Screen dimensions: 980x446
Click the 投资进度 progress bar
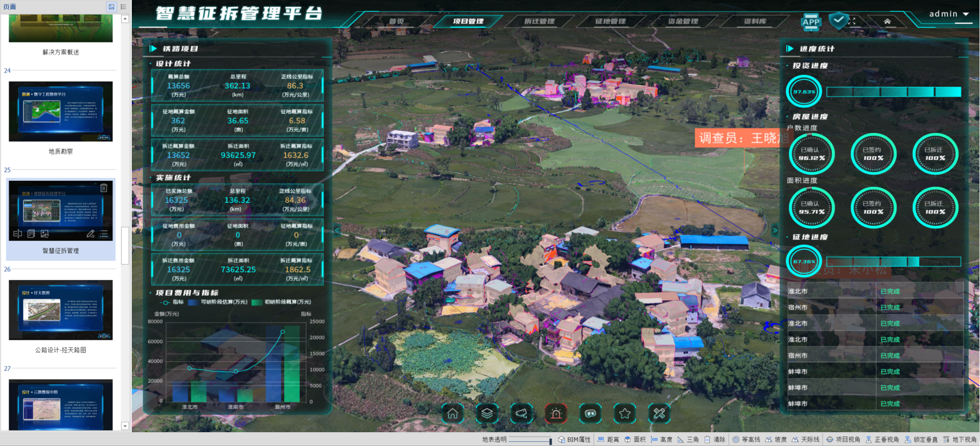point(894,92)
